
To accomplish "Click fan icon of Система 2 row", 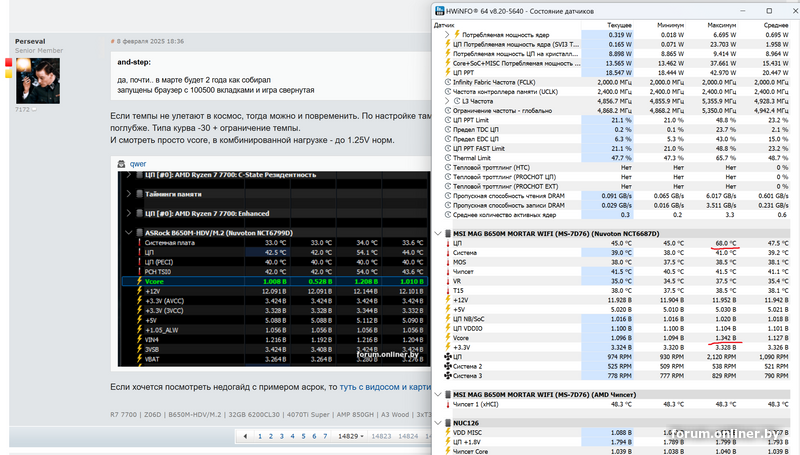I will coord(448,366).
